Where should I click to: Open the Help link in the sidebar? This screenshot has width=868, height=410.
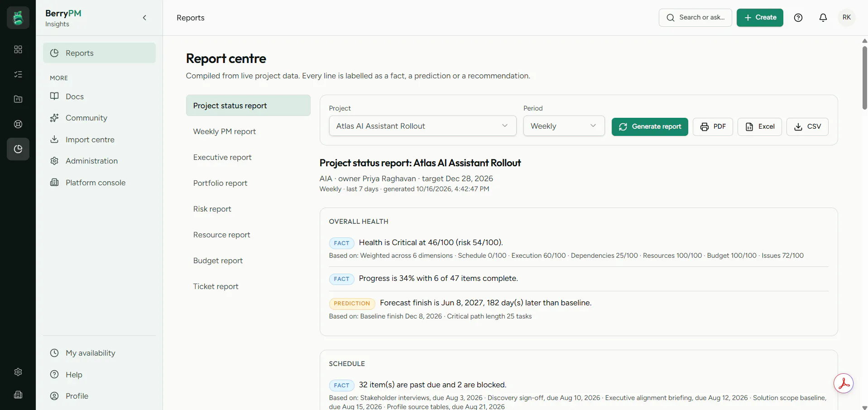point(99,375)
